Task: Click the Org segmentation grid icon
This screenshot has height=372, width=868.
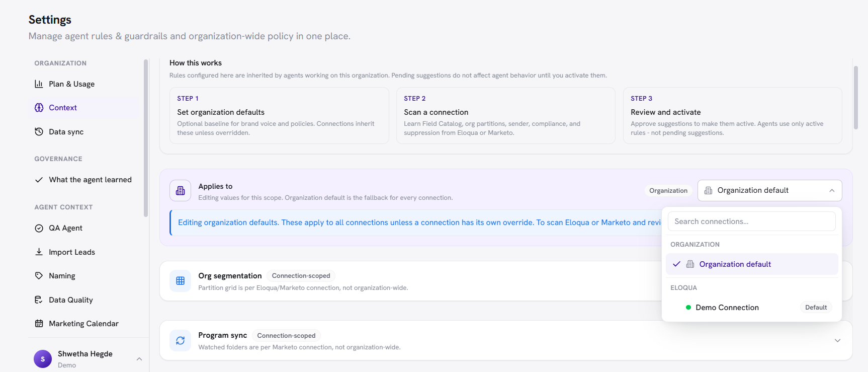Action: pos(180,281)
